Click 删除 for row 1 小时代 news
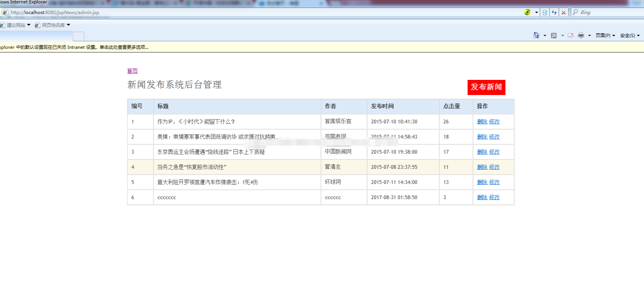 (x=482, y=122)
